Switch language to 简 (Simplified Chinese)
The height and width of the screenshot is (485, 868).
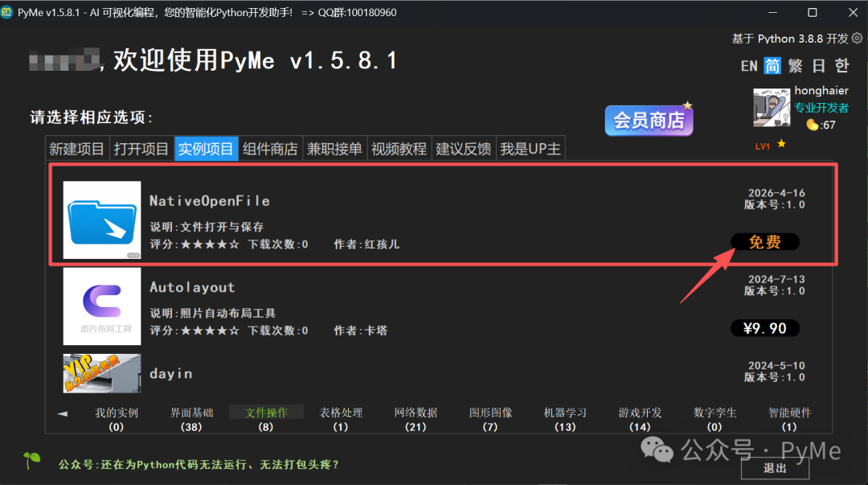coord(772,65)
